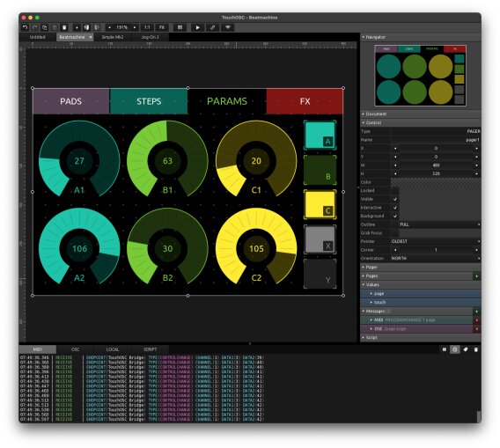
Task: Pause the message log
Action: click(445, 349)
